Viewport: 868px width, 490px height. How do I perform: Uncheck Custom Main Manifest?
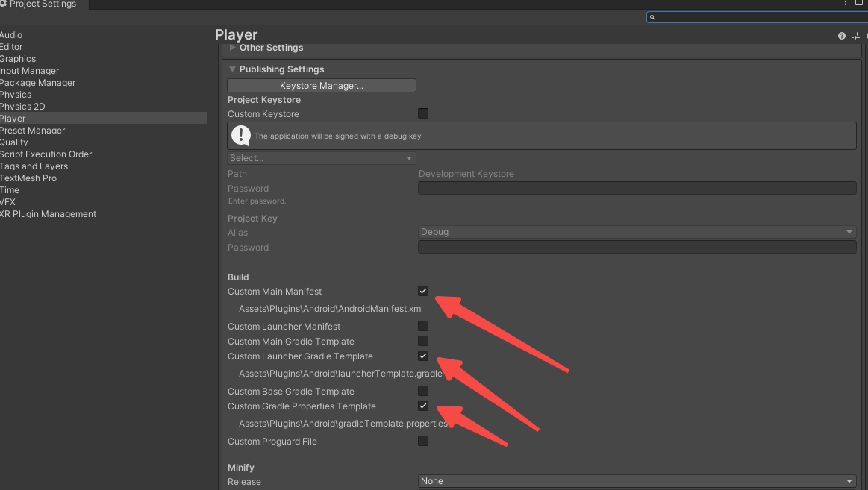point(423,291)
